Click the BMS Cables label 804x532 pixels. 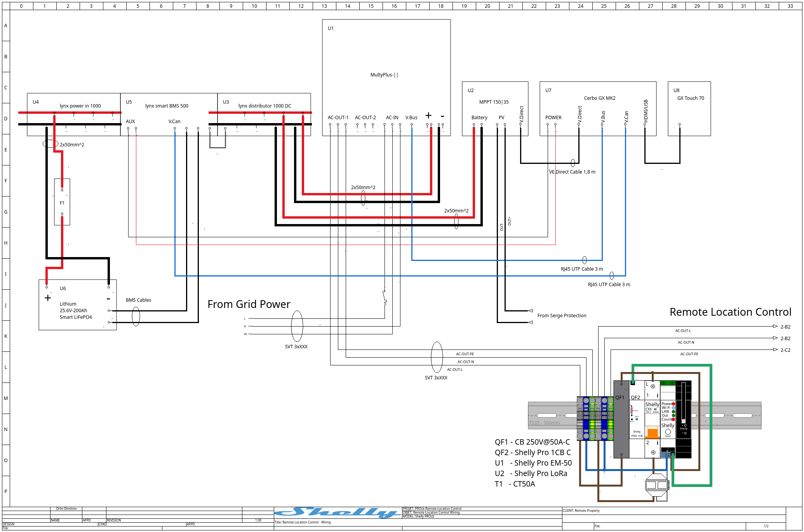click(138, 300)
